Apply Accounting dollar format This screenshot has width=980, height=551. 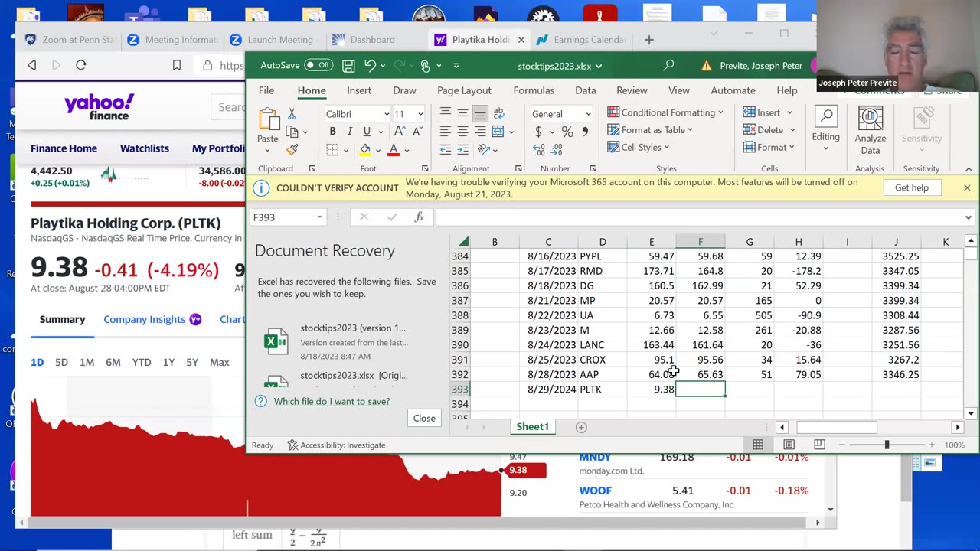[538, 132]
